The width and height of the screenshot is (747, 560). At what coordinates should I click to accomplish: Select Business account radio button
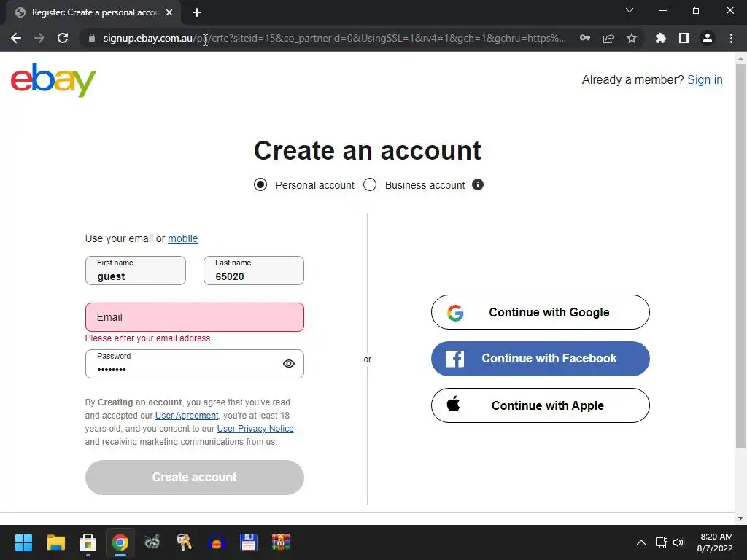pos(370,184)
